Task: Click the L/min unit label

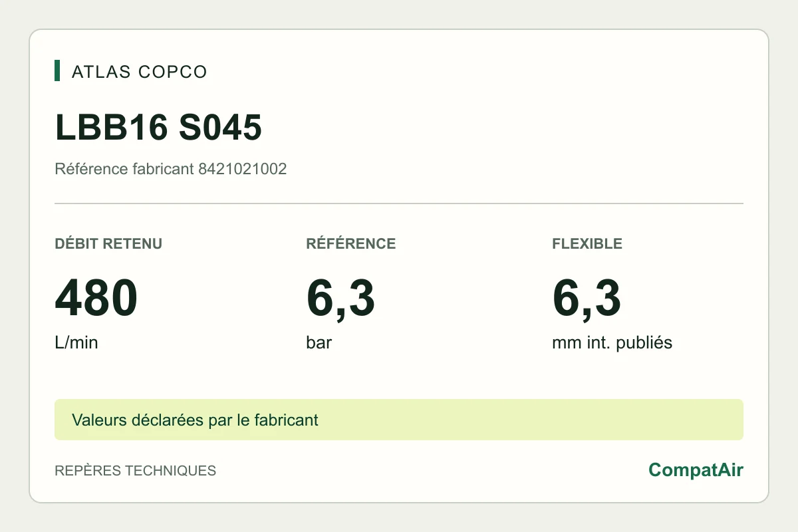Action: pyautogui.click(x=76, y=343)
